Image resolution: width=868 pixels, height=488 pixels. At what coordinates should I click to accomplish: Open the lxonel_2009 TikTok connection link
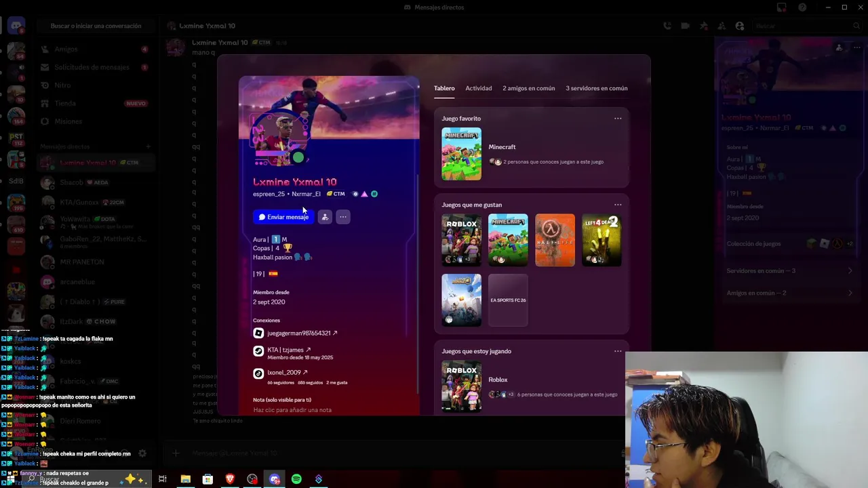(x=288, y=372)
